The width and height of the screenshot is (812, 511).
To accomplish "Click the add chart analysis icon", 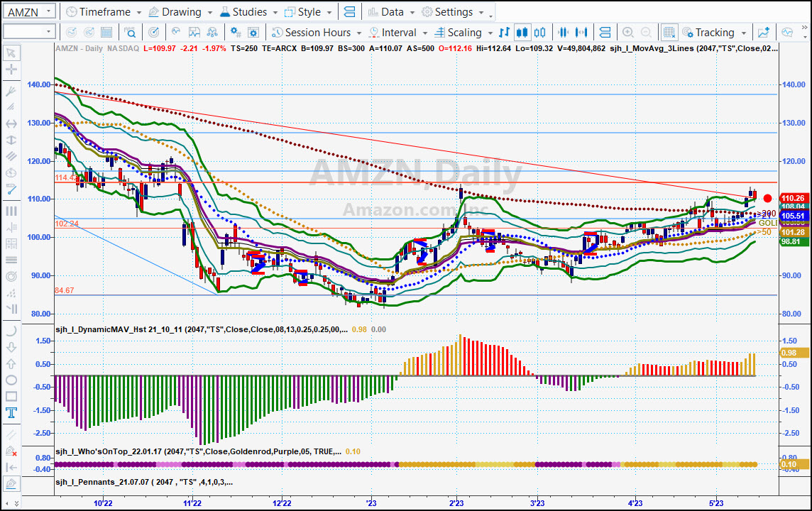I will (x=763, y=33).
